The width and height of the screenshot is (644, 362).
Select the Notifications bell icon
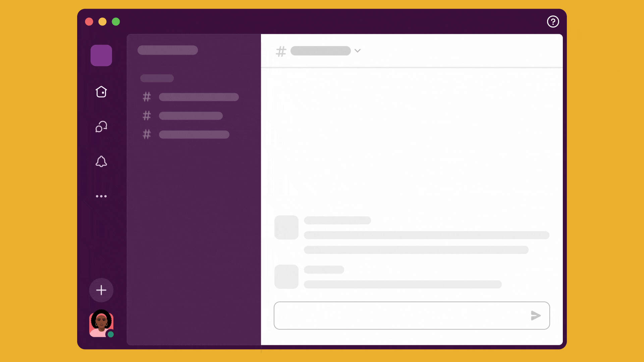[101, 161]
